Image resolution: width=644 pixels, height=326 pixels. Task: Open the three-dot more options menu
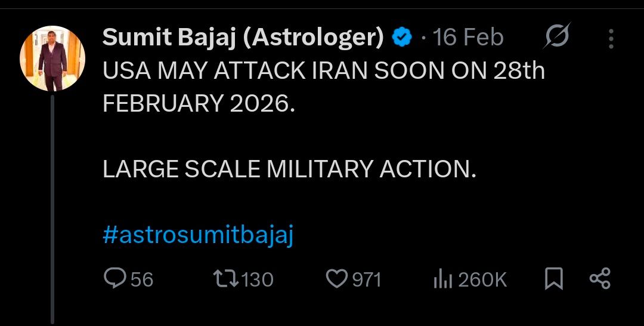611,39
